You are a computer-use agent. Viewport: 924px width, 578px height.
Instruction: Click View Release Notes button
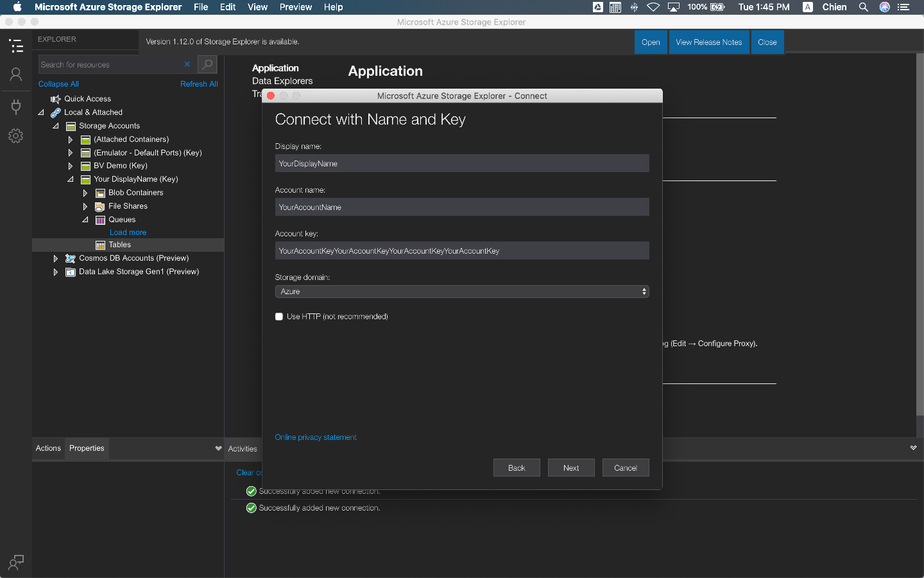pyautogui.click(x=708, y=42)
